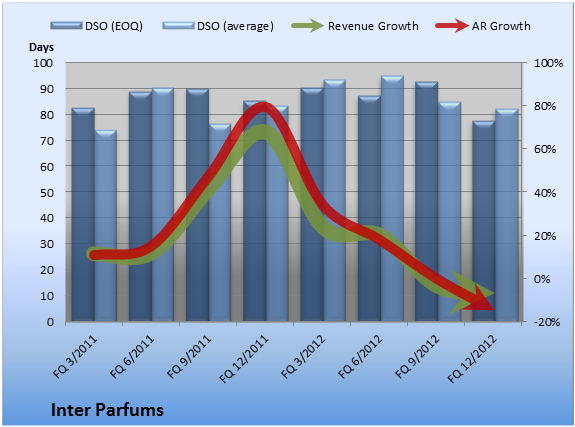Click the '40%' right axis label
Viewport: 575px width, 427px height.
point(545,193)
